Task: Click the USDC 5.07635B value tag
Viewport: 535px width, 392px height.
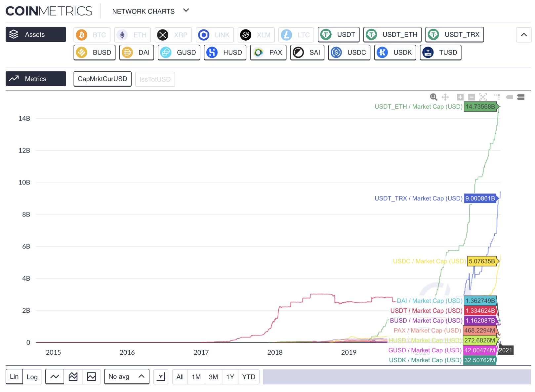Action: pyautogui.click(x=482, y=261)
